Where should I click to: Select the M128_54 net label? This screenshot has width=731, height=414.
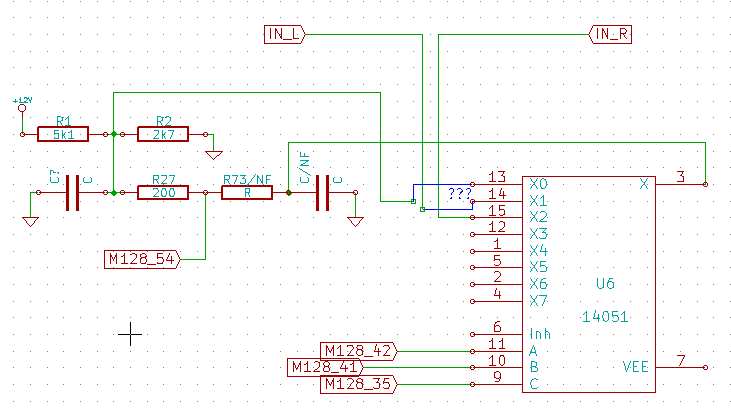pos(141,260)
